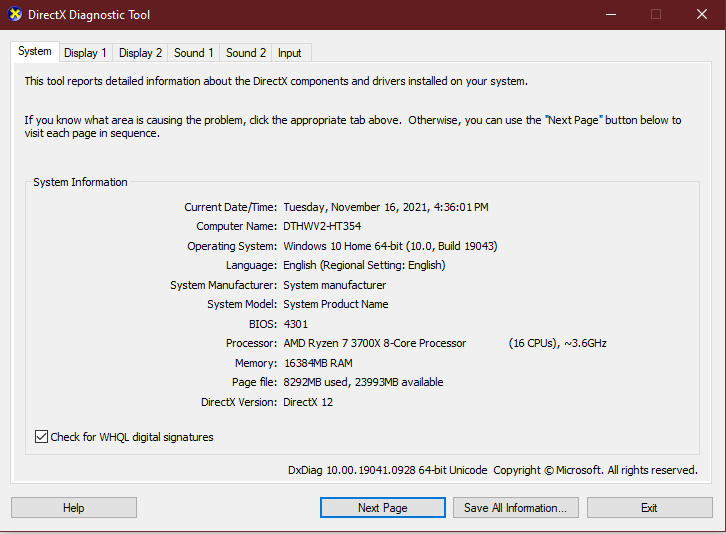The image size is (726, 534).
Task: Open the Input tab
Action: coord(289,53)
